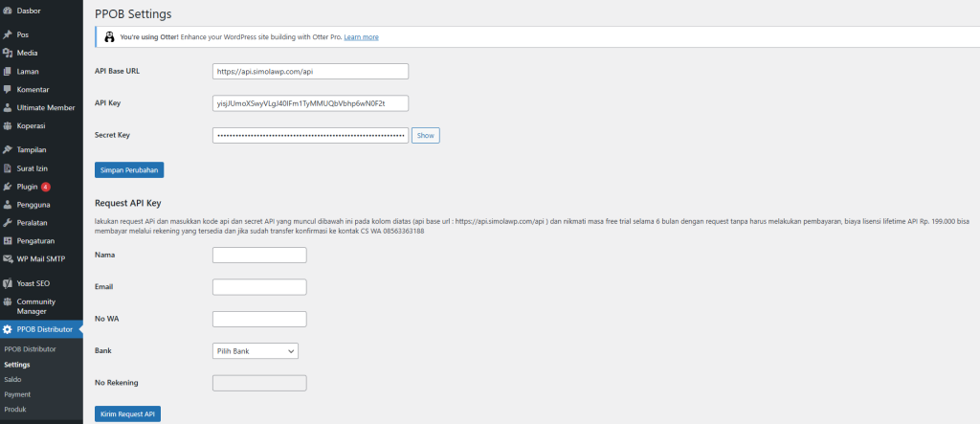Go to the Produk submenu page
The height and width of the screenshot is (424, 980).
14,409
